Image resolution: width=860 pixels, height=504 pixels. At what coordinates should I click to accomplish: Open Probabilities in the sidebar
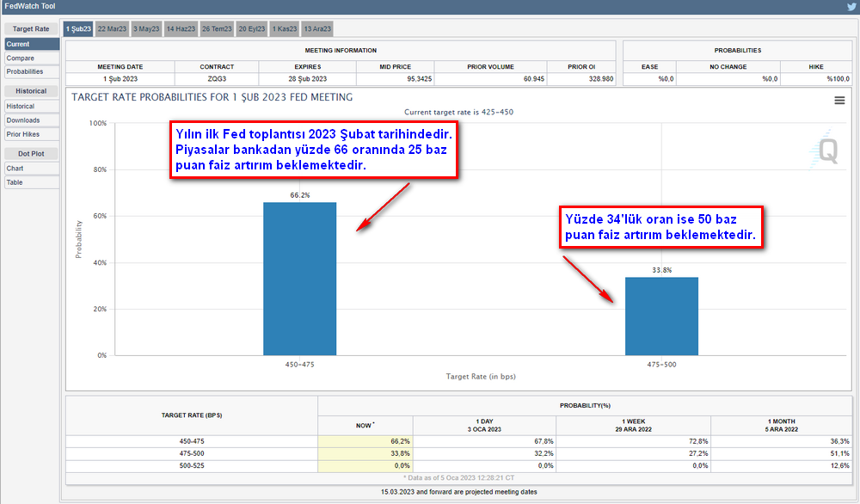pos(32,72)
